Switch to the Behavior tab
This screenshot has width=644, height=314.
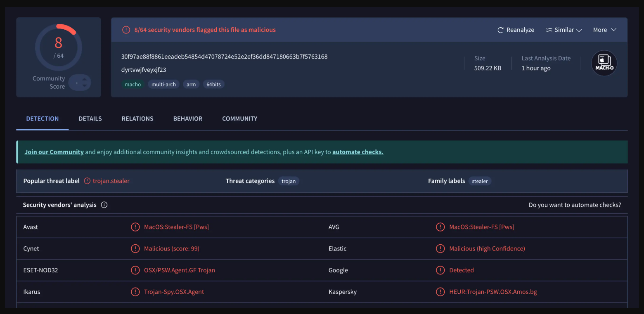click(187, 118)
